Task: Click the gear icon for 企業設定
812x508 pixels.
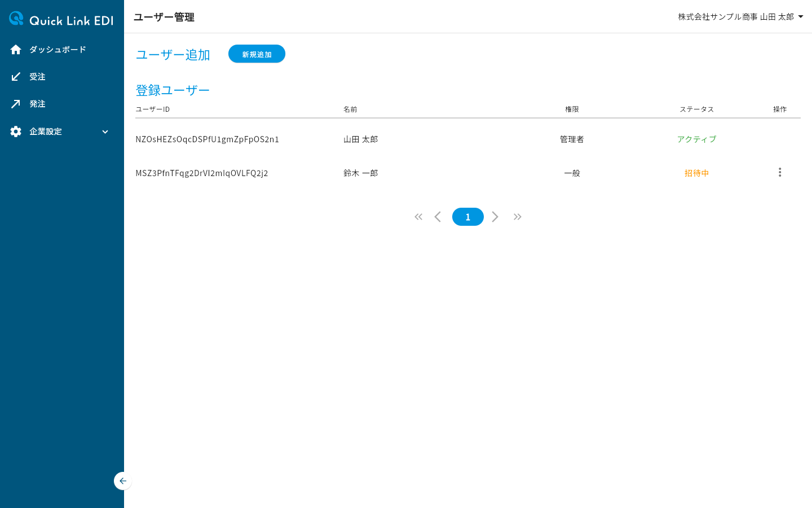Action: pyautogui.click(x=16, y=132)
